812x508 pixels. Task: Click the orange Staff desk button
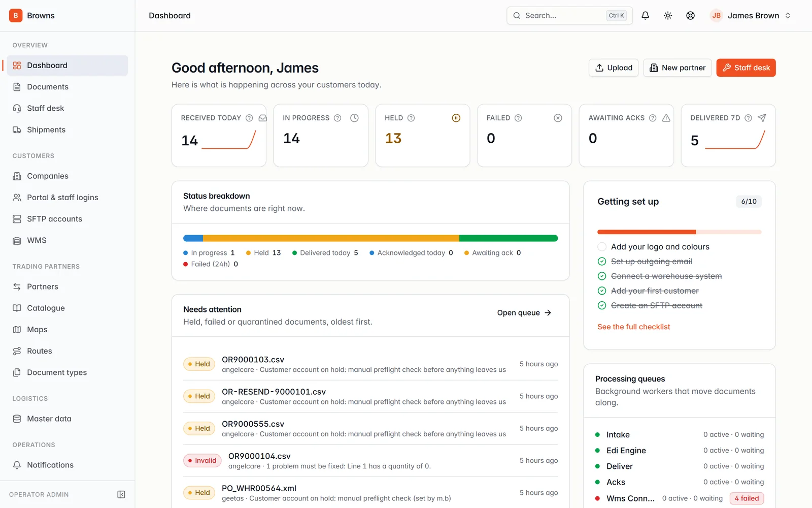(746, 68)
